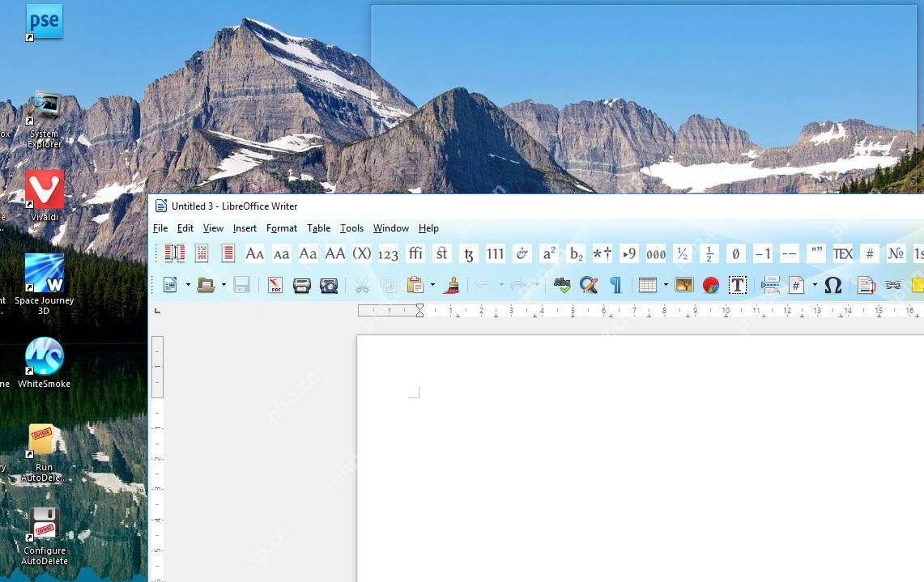The height and width of the screenshot is (582, 924).
Task: Click the solid red lines page icon
Action: point(228,253)
